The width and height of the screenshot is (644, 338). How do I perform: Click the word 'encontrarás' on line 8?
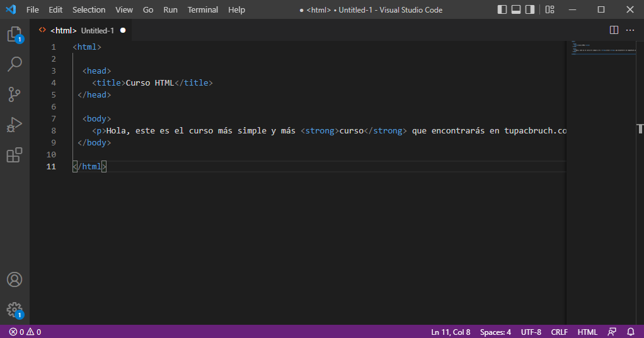[x=458, y=131]
